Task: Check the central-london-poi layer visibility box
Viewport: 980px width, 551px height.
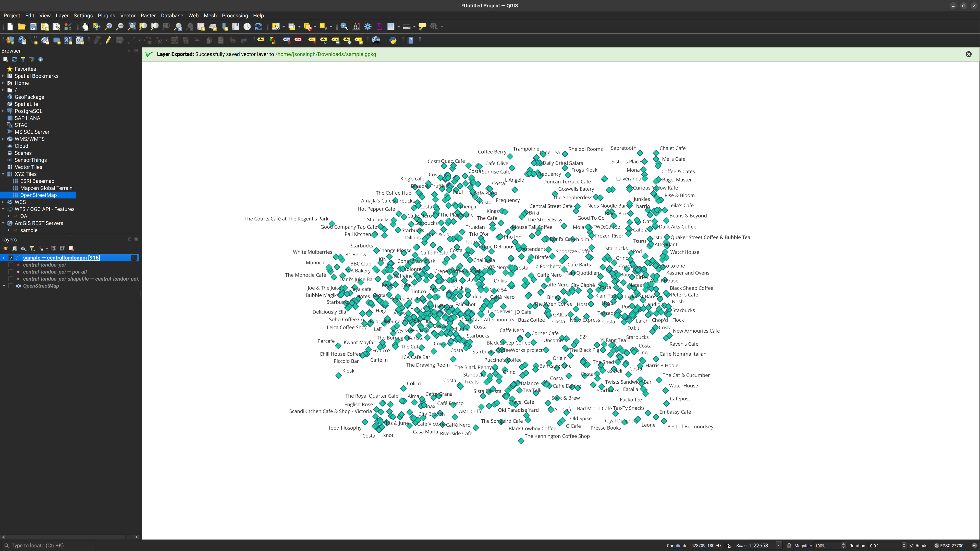Action: click(11, 265)
